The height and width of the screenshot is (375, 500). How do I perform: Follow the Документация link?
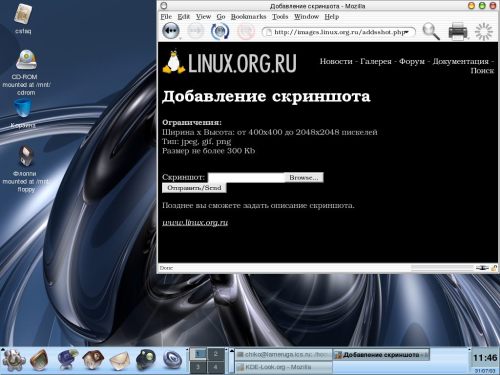point(460,61)
